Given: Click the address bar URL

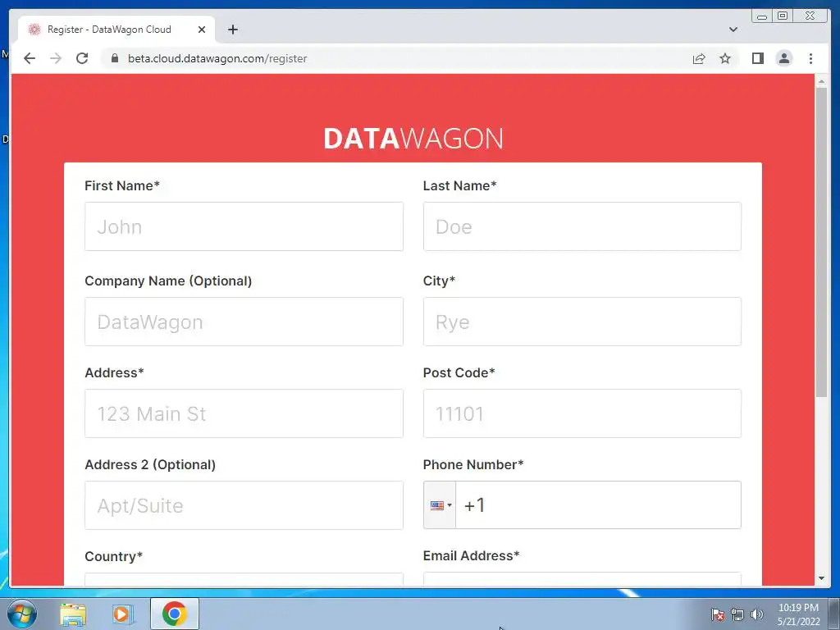Looking at the screenshot, I should coord(217,58).
